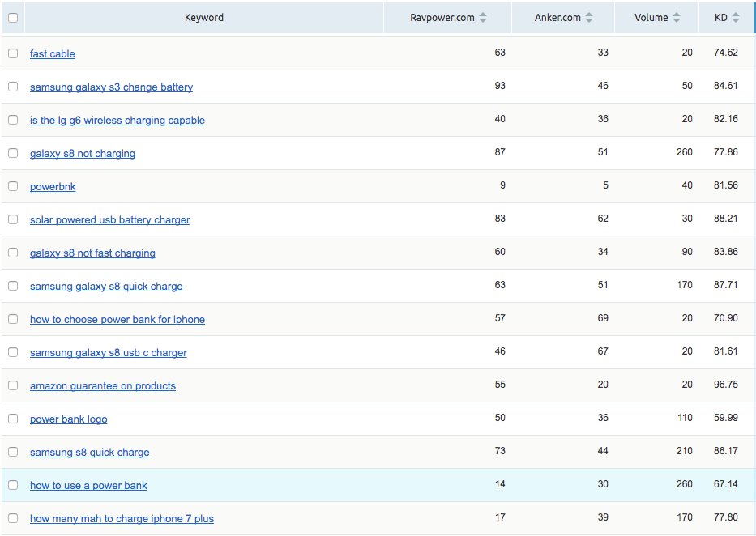
Task: Check the samsung s8 quick charge row
Action: [13, 453]
